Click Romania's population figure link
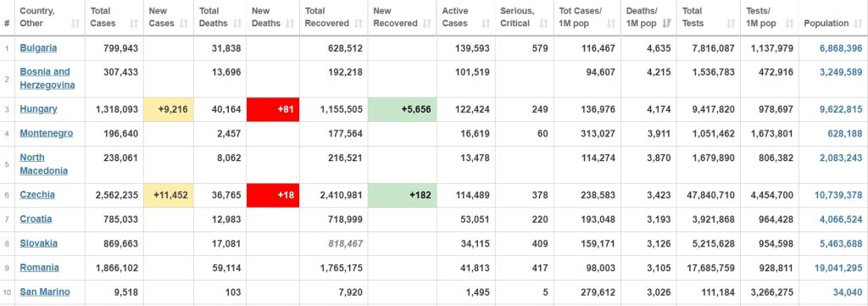This screenshot has height=306, width=868. coord(838,268)
